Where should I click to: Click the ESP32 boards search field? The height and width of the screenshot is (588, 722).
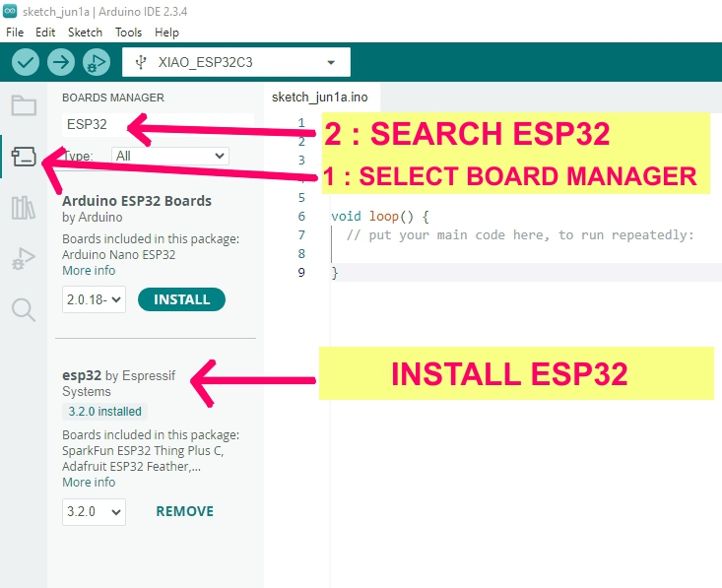tap(158, 125)
